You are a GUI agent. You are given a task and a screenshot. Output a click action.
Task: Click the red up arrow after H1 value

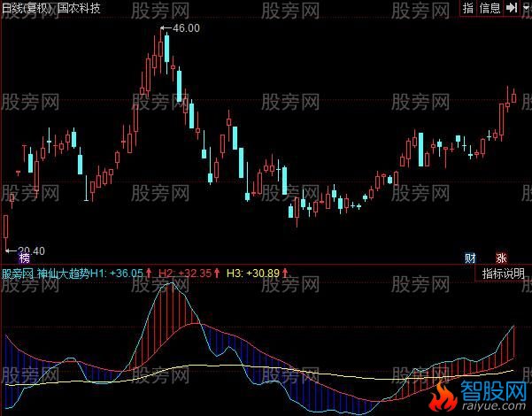[150, 273]
